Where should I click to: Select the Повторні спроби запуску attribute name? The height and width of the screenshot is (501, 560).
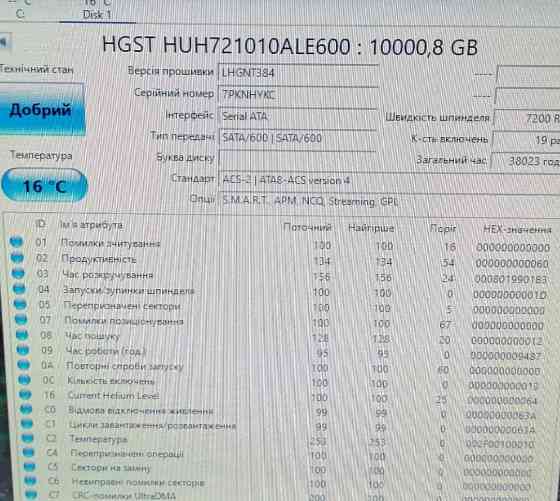point(125,366)
